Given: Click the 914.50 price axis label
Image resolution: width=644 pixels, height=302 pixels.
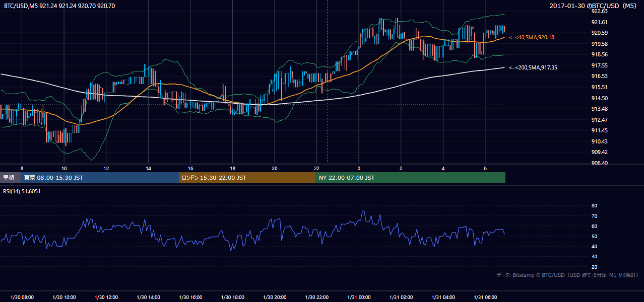Looking at the screenshot, I should 600,98.
